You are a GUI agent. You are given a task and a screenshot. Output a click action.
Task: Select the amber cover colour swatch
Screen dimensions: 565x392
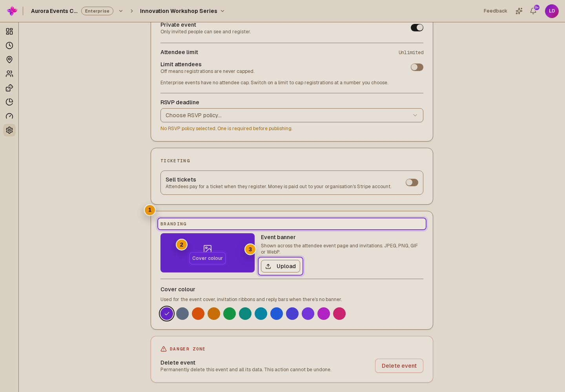tap(214, 314)
